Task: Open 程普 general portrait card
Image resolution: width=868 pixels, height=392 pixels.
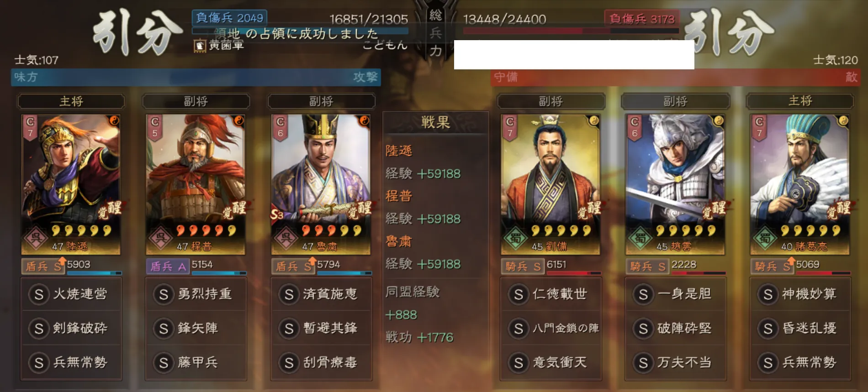Action: click(196, 184)
